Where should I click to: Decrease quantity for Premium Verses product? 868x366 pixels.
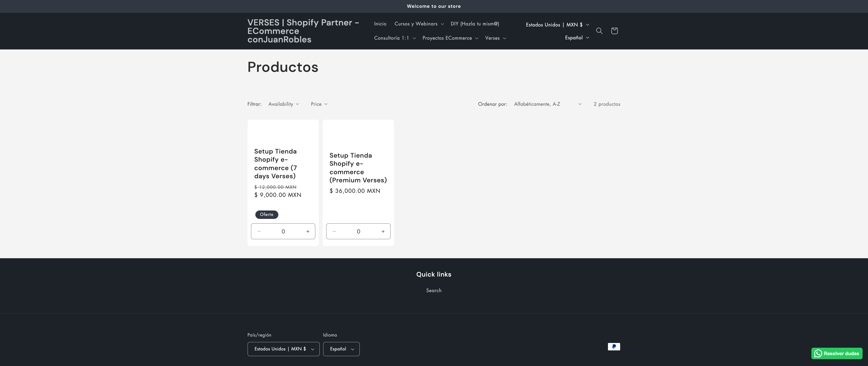pyautogui.click(x=334, y=231)
